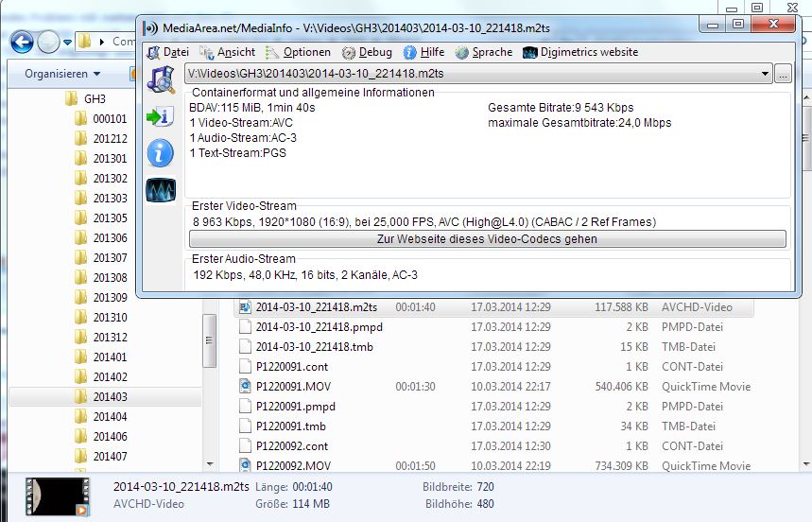Open the Sprache menu
Viewport: 812px width, 522px height.
(484, 52)
